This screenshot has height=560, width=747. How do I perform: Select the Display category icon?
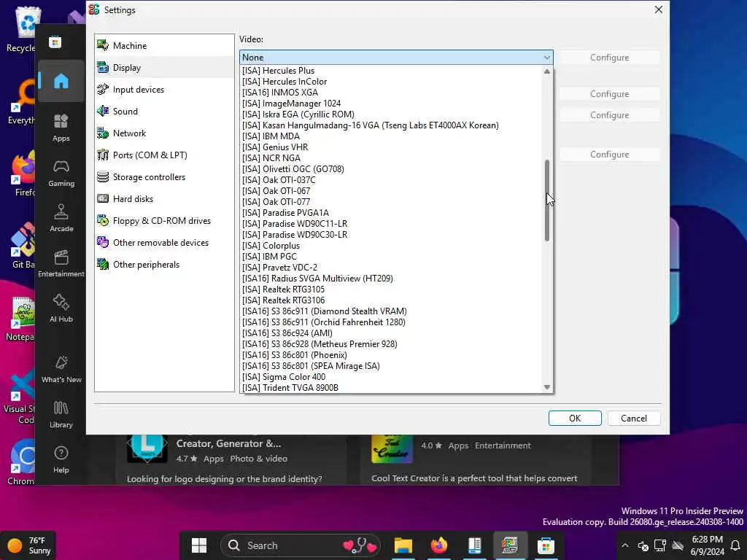[x=103, y=68]
